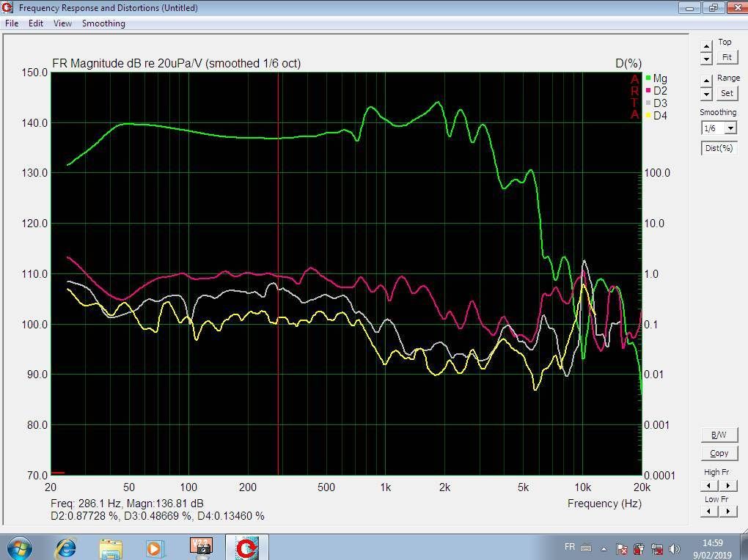Open Windows Explorer folder from the taskbar

[110, 548]
